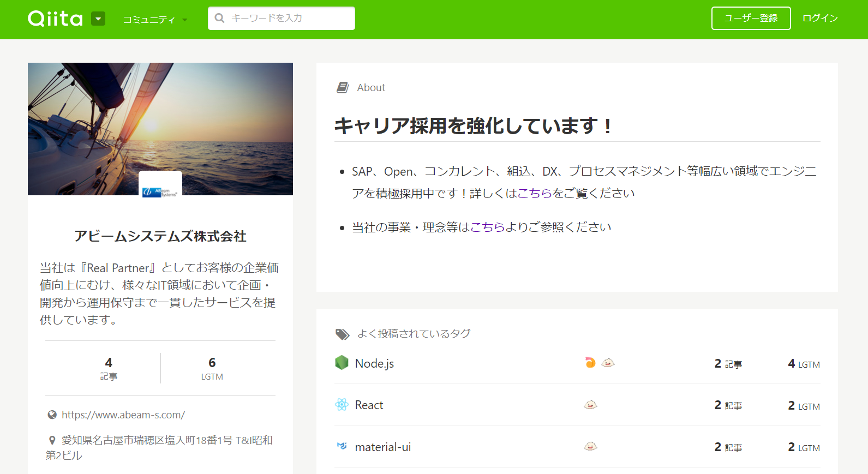Open the abeam-s.com website link
The width and height of the screenshot is (868, 474).
tap(123, 415)
